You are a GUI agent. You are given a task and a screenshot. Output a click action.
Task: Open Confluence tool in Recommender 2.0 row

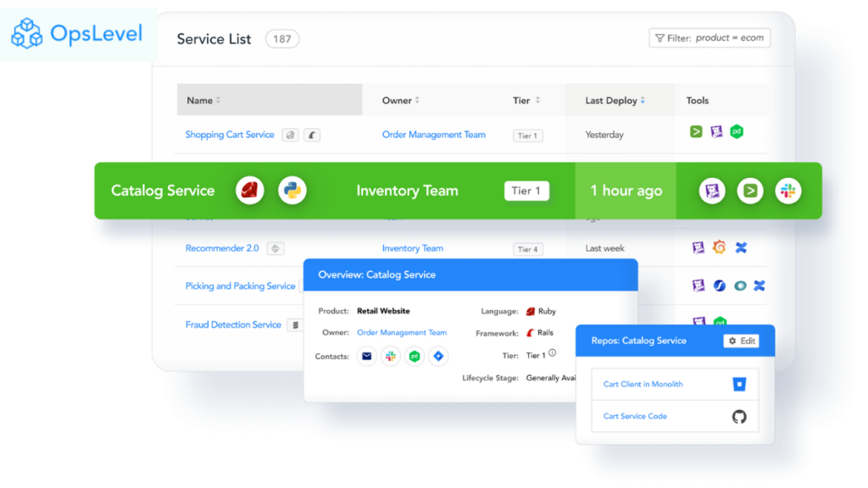click(741, 247)
